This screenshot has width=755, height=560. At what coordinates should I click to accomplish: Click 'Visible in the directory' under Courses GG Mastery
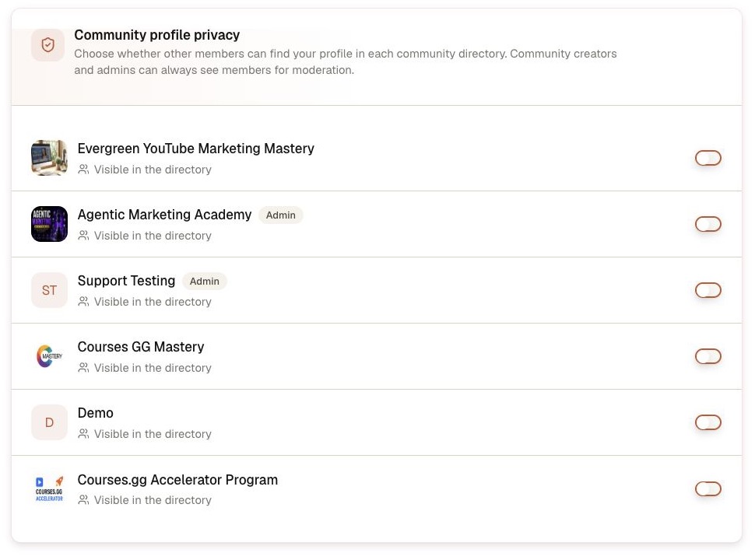[153, 368]
